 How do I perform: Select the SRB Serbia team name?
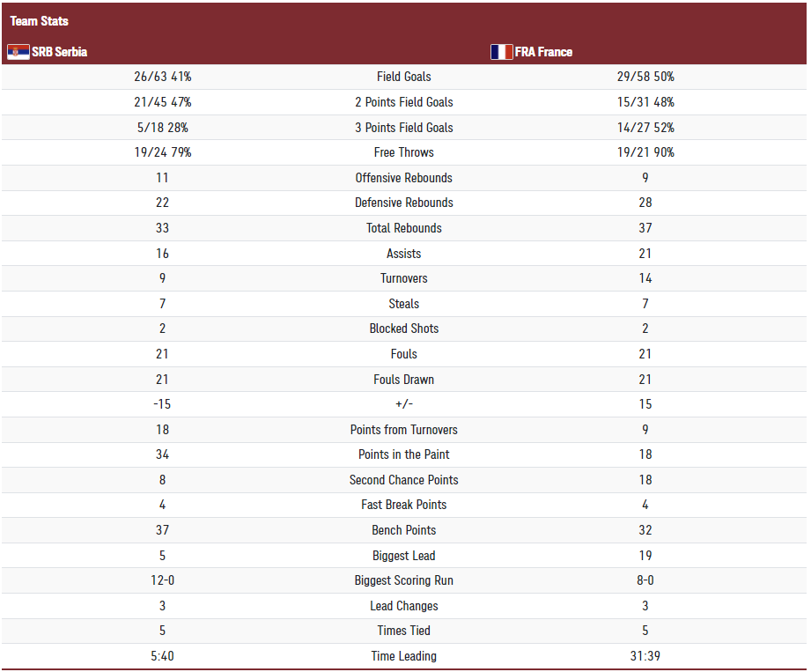[x=60, y=52]
